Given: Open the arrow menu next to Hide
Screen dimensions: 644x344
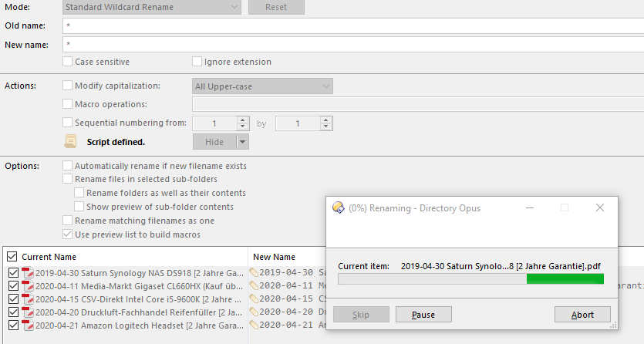Looking at the screenshot, I should pyautogui.click(x=242, y=142).
